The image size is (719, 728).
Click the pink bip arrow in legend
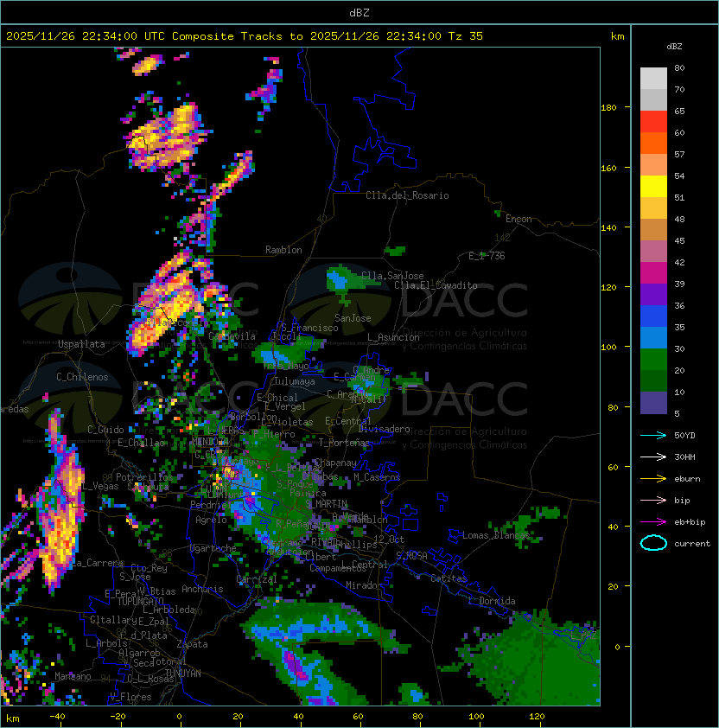tap(653, 500)
